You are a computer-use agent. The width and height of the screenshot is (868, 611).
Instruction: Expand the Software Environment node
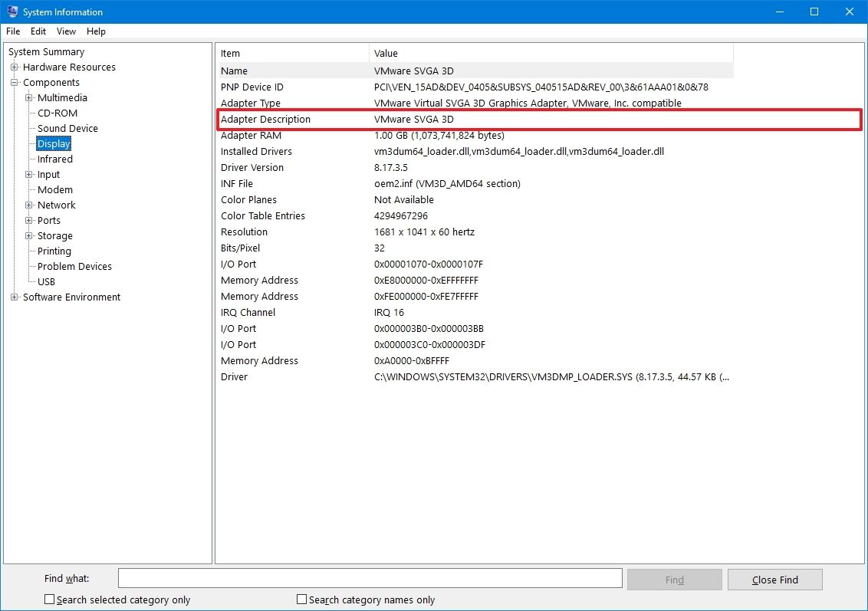(x=13, y=297)
